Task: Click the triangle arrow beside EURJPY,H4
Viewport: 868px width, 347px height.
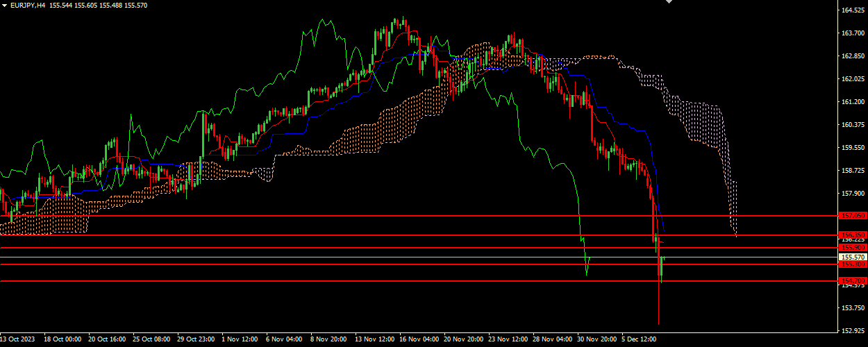Action: [x=5, y=5]
